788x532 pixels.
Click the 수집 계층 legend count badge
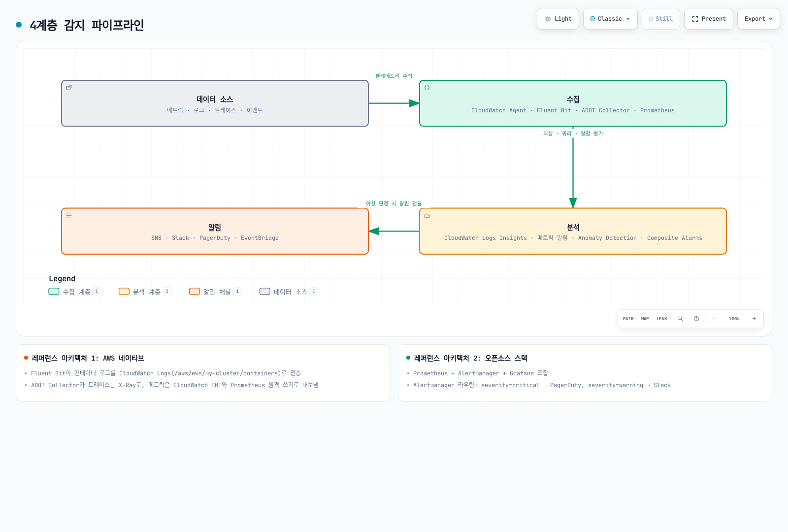(x=97, y=292)
